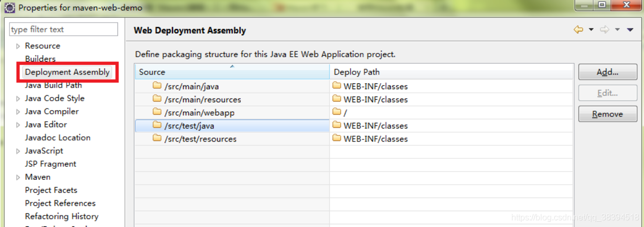The width and height of the screenshot is (644, 227).
Task: Expand the Maven tree node
Action: pyautogui.click(x=18, y=177)
